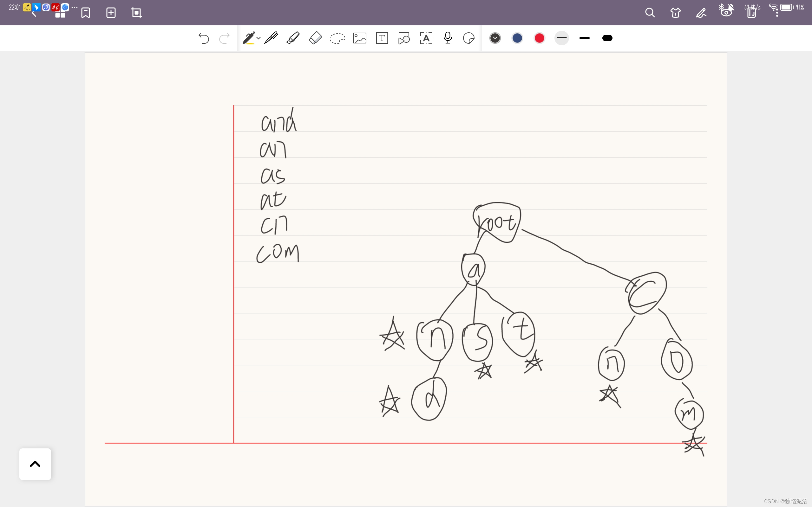Toggle the thick stroke width

coord(607,38)
